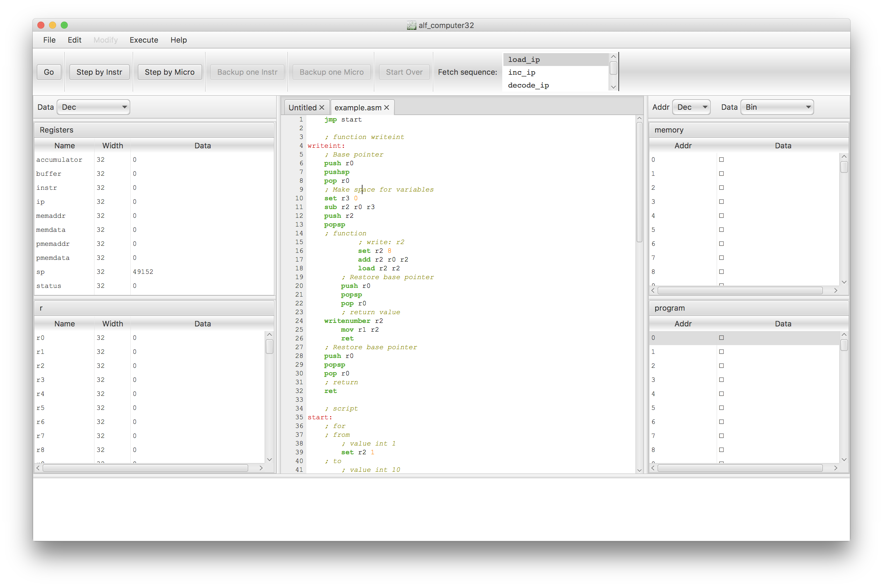
Task: Click the memory table scroll down arrow
Action: (844, 282)
